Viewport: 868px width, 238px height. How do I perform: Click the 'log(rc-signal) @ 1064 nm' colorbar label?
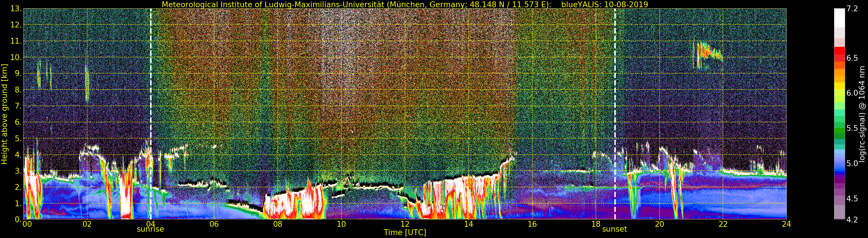point(862,114)
